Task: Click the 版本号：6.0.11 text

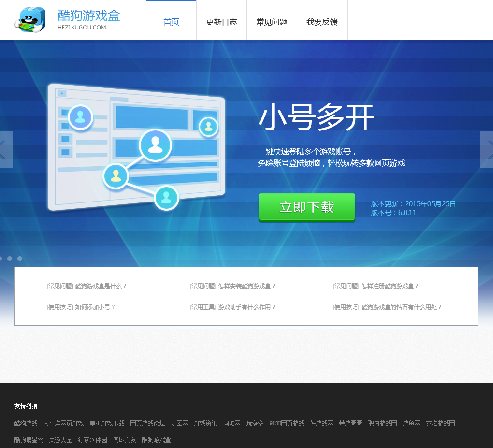Action: 393,213
